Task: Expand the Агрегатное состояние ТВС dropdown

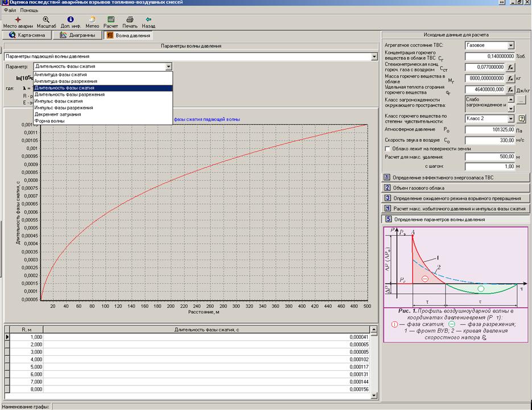Action: (510, 46)
